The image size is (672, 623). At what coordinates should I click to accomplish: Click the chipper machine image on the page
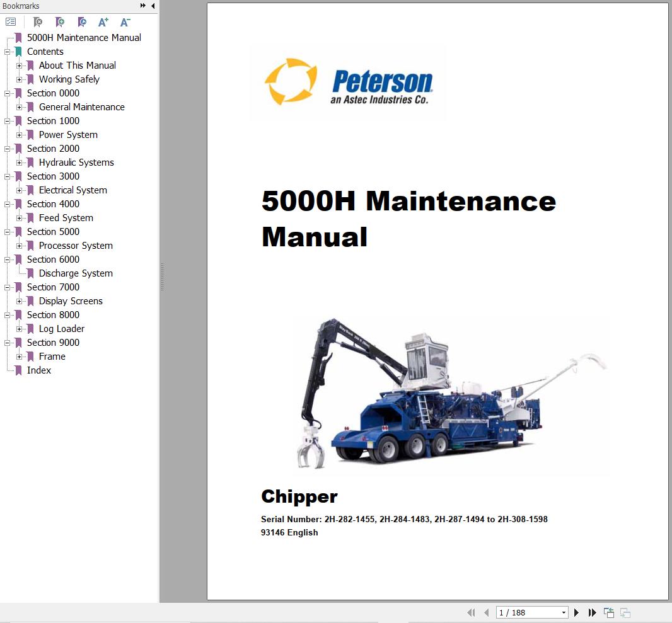pos(451,394)
